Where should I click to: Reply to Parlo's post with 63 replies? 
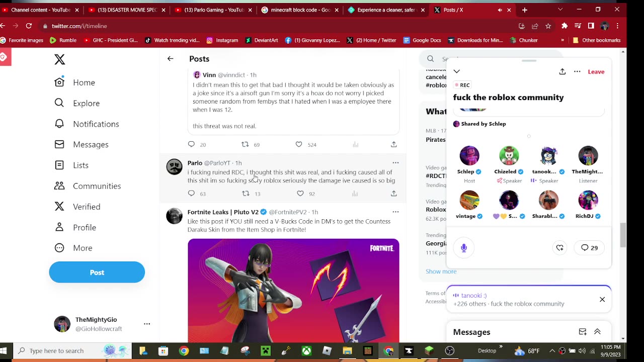[191, 194]
